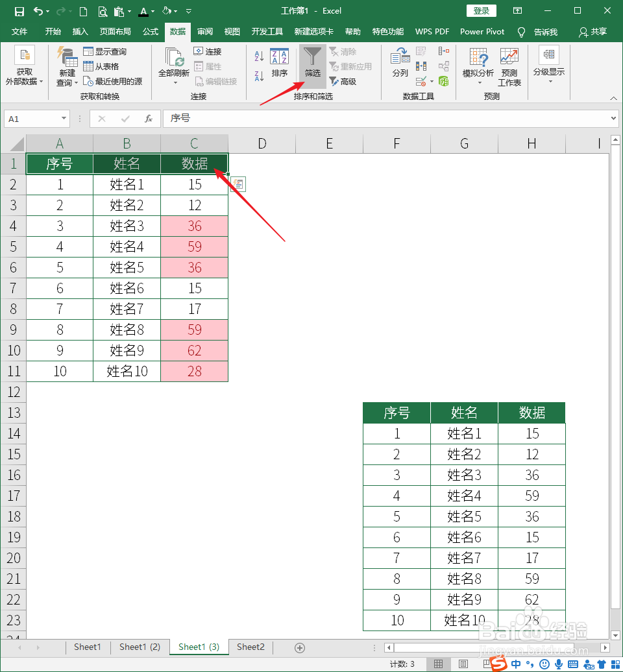The image size is (623, 672).
Task: Open the Insert tab
Action: (80, 32)
